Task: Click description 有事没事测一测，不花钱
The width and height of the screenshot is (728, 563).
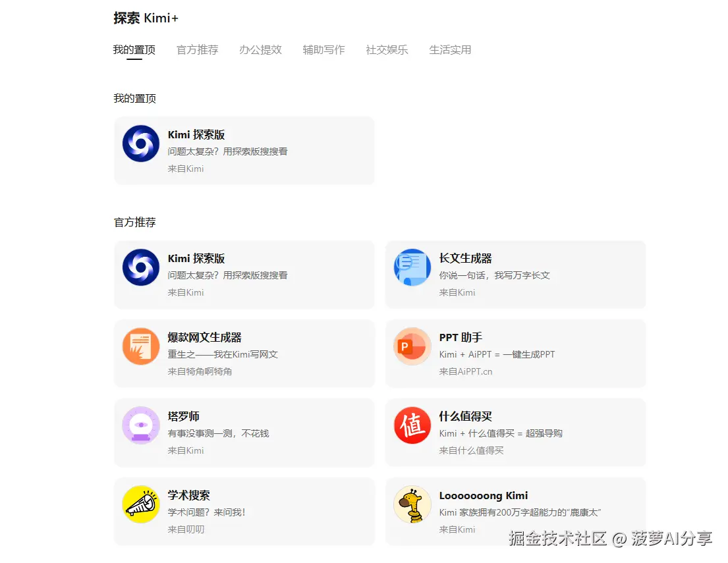Action: [x=218, y=433]
